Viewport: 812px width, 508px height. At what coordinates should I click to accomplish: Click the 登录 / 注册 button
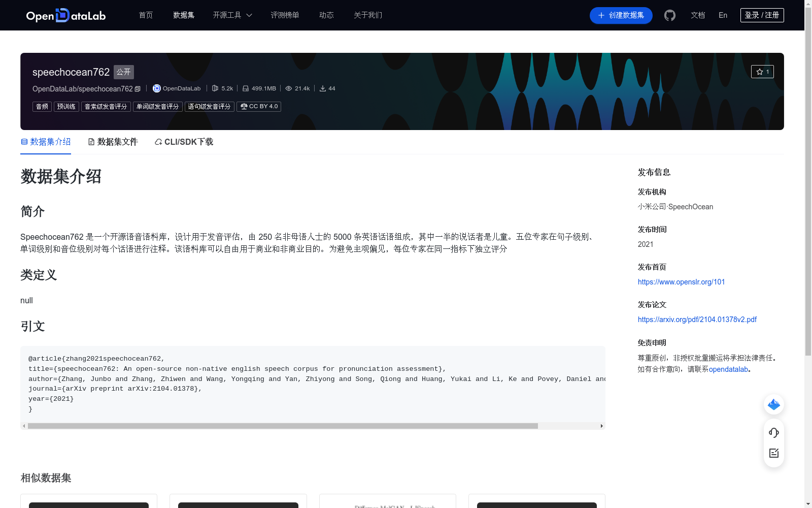[762, 15]
